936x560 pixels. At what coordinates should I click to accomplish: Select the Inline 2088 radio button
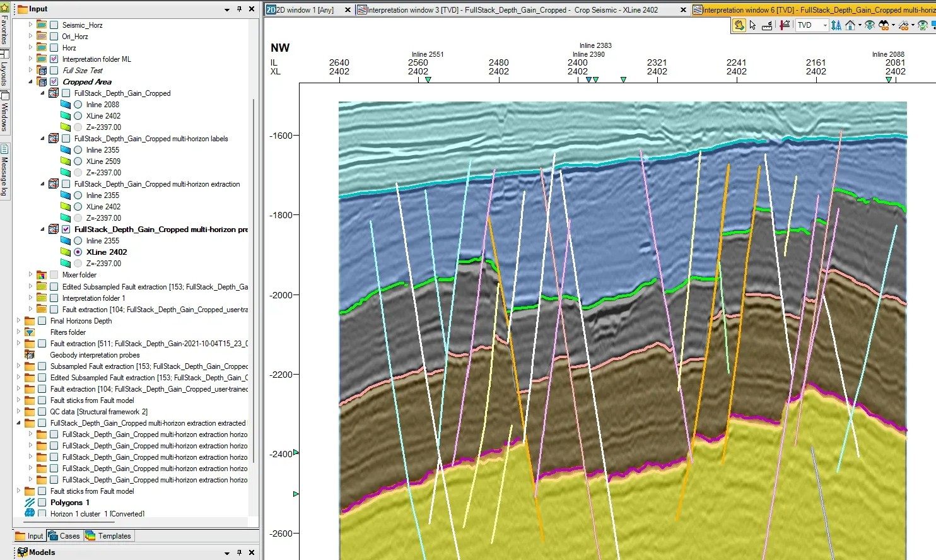(78, 105)
